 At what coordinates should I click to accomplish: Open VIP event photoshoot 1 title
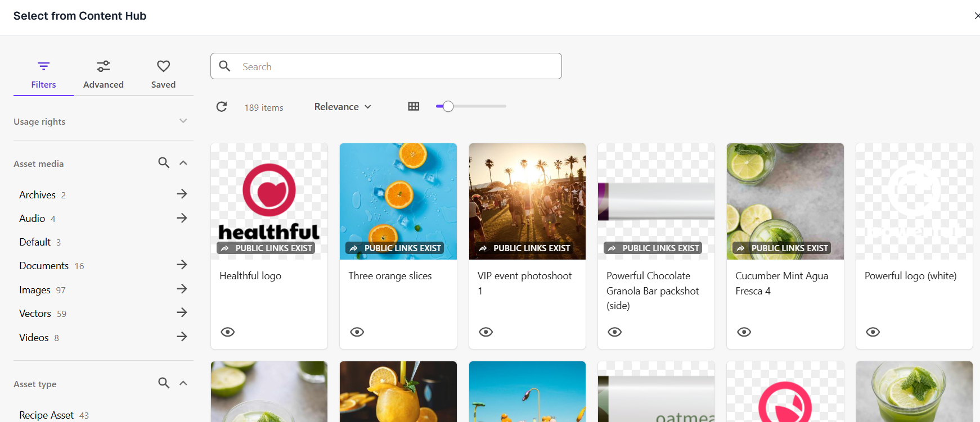[524, 283]
